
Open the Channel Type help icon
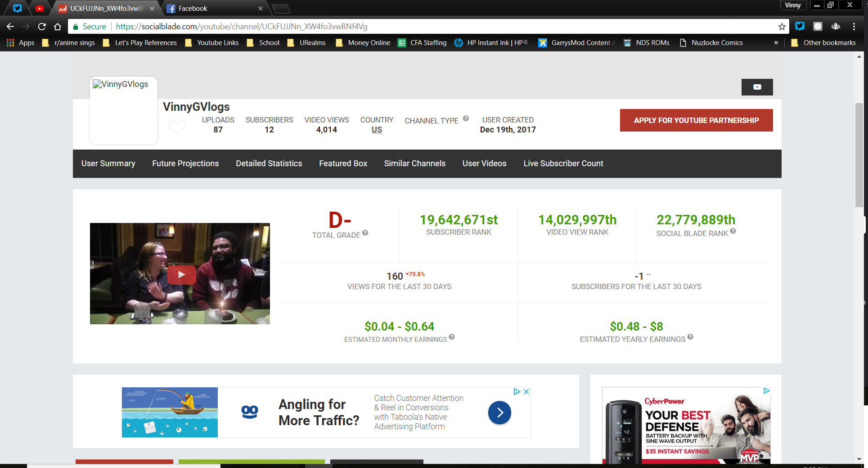pyautogui.click(x=466, y=118)
